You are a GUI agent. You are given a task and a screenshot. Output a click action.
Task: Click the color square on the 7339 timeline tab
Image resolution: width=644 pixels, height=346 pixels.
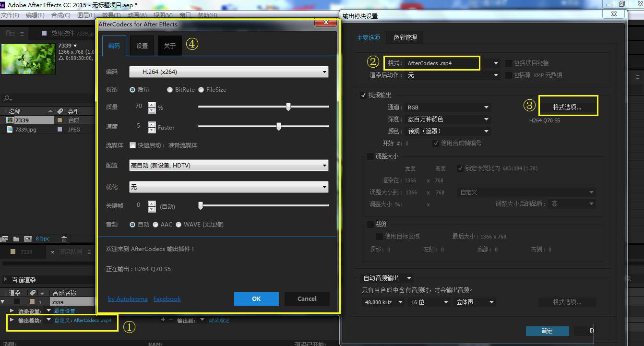coord(13,251)
